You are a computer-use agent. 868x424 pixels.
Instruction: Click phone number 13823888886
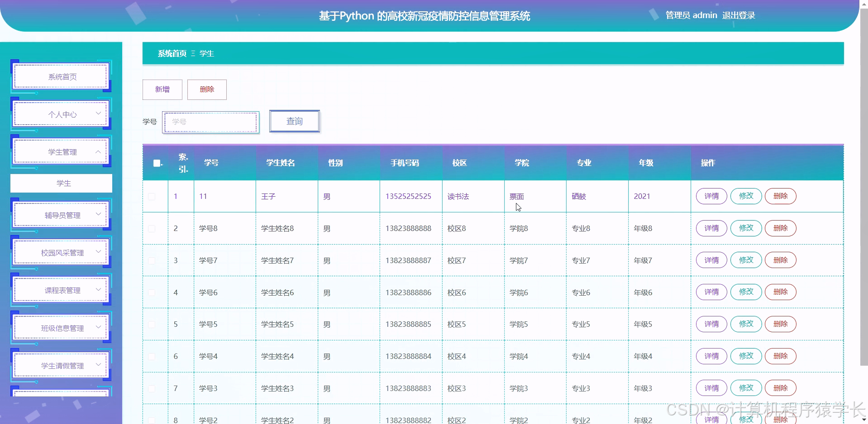click(408, 292)
